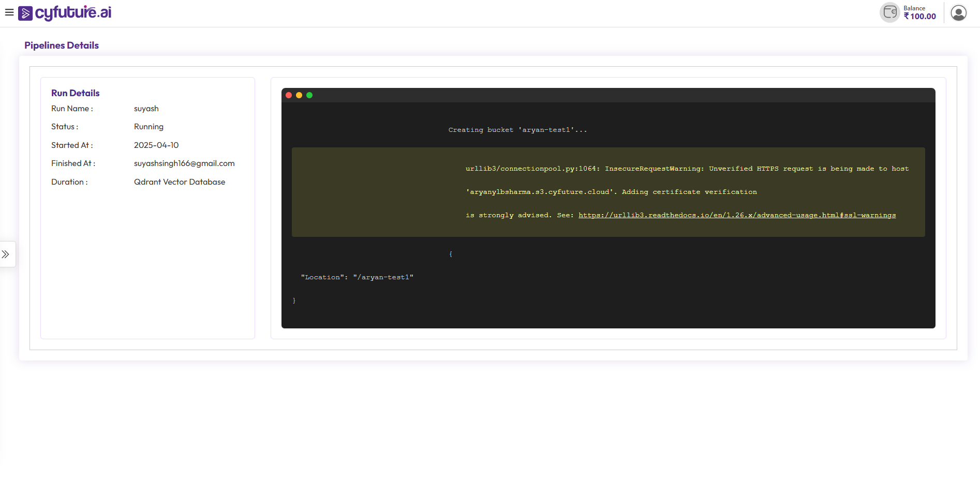Click the cyfuture.ai logo
This screenshot has width=980, height=482.
click(65, 13)
